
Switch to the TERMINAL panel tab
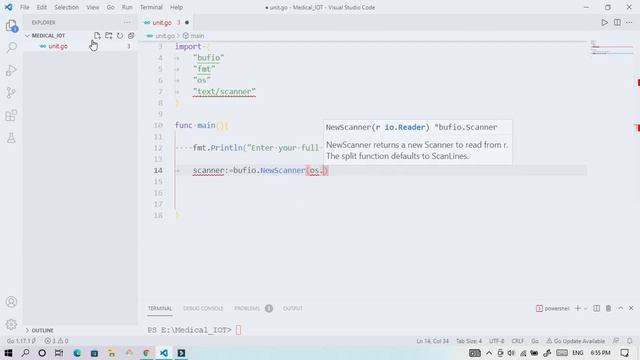pos(160,308)
